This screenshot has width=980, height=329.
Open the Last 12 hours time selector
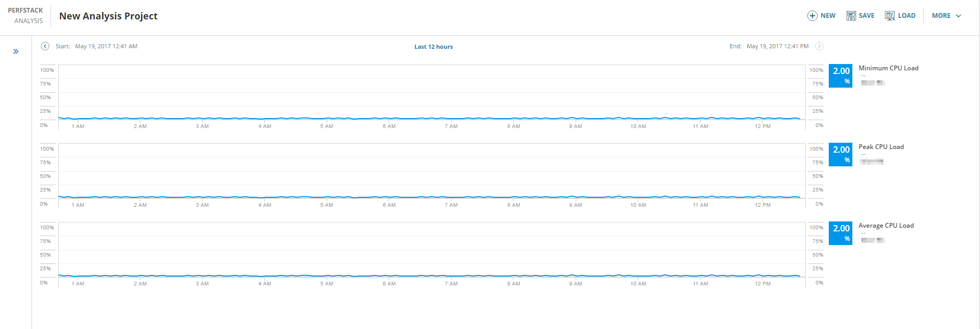point(433,47)
